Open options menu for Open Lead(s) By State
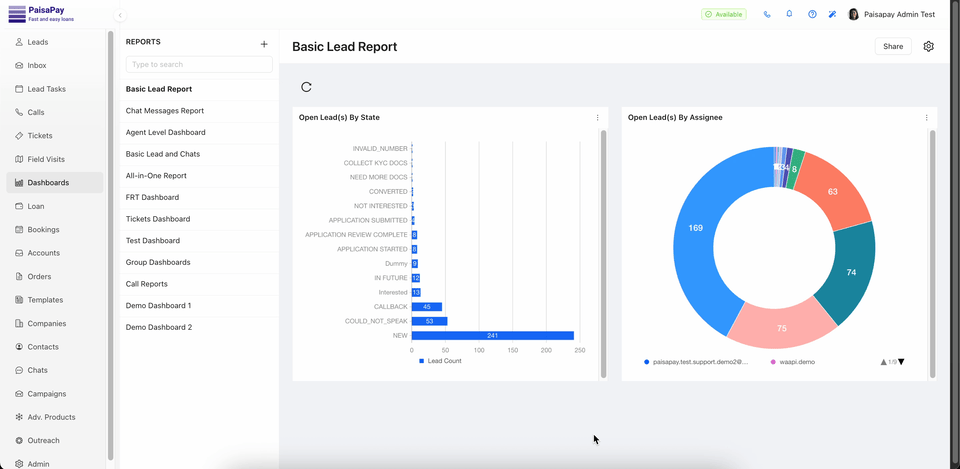 click(598, 118)
